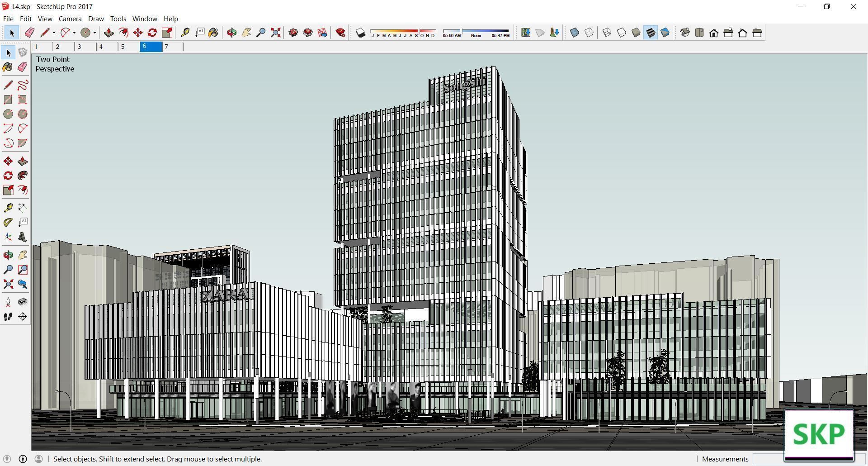Disable active Shaded With Textures style
The width and height of the screenshot is (868, 466).
click(651, 33)
